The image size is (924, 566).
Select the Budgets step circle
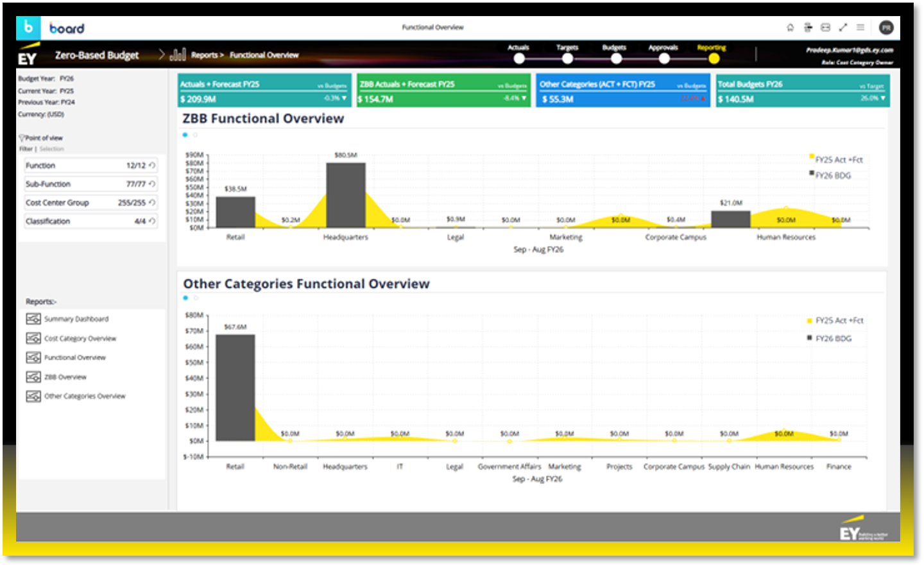pyautogui.click(x=616, y=58)
